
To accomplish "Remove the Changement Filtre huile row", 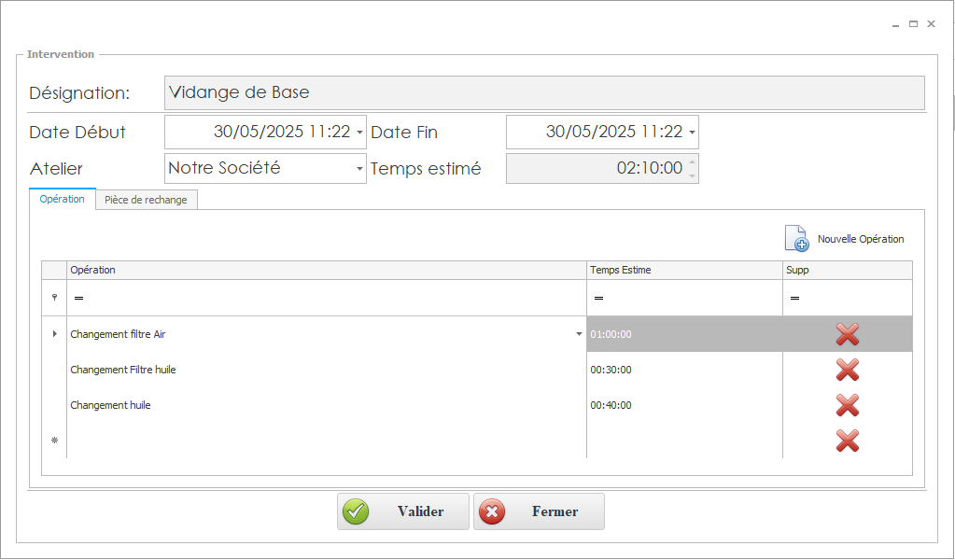I will point(847,370).
